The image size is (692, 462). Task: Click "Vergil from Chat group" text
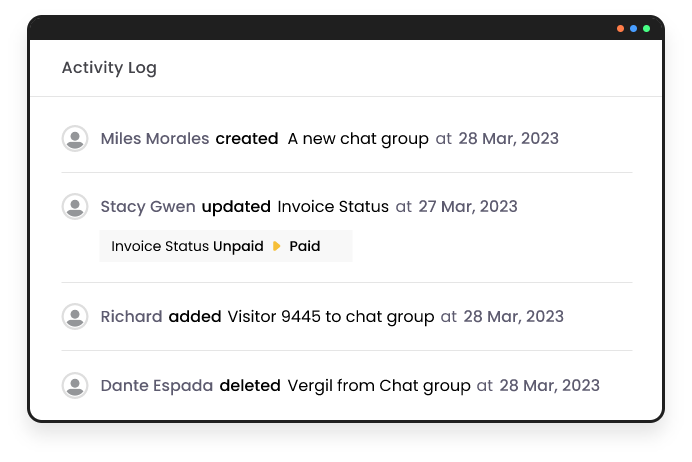coord(379,385)
